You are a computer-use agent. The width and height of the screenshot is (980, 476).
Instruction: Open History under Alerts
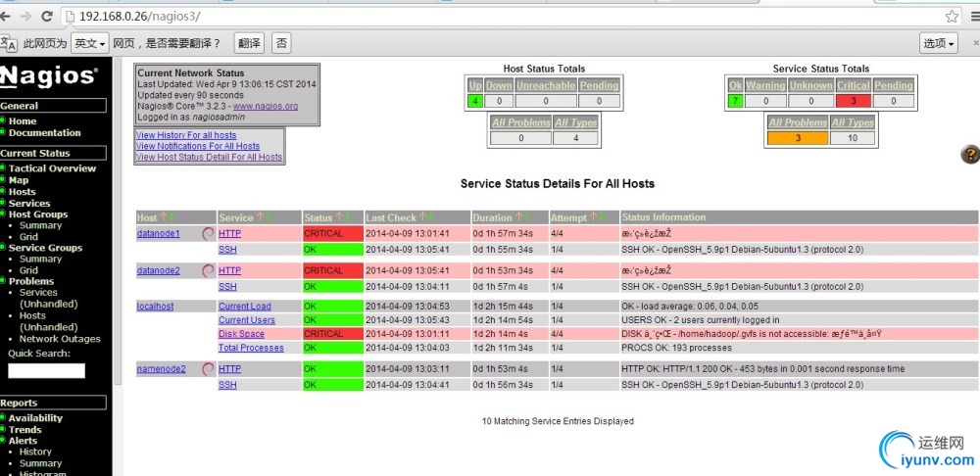pyautogui.click(x=35, y=452)
